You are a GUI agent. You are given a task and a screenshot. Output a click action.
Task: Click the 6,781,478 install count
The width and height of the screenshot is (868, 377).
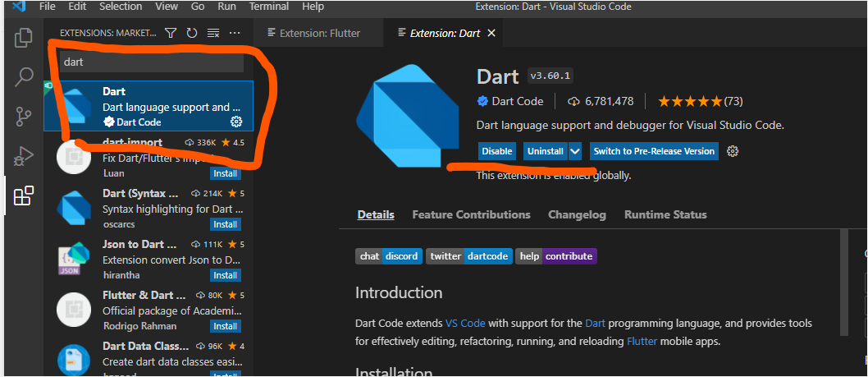coord(601,102)
